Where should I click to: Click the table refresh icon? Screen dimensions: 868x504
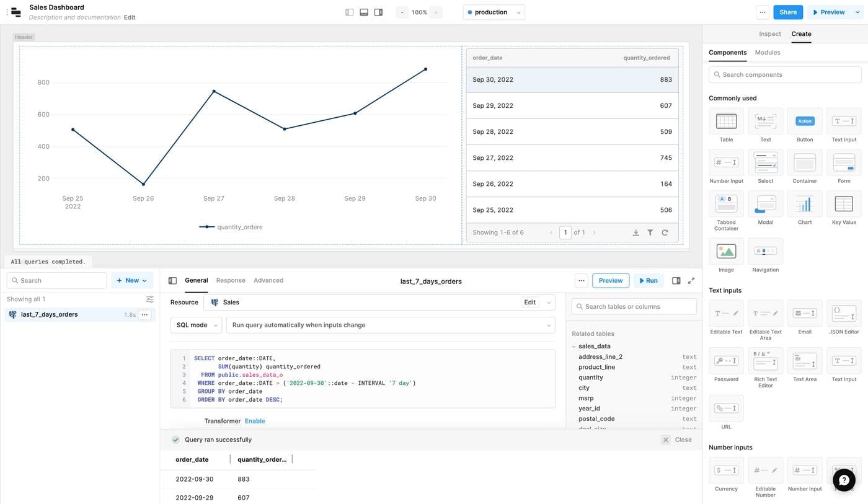tap(665, 232)
